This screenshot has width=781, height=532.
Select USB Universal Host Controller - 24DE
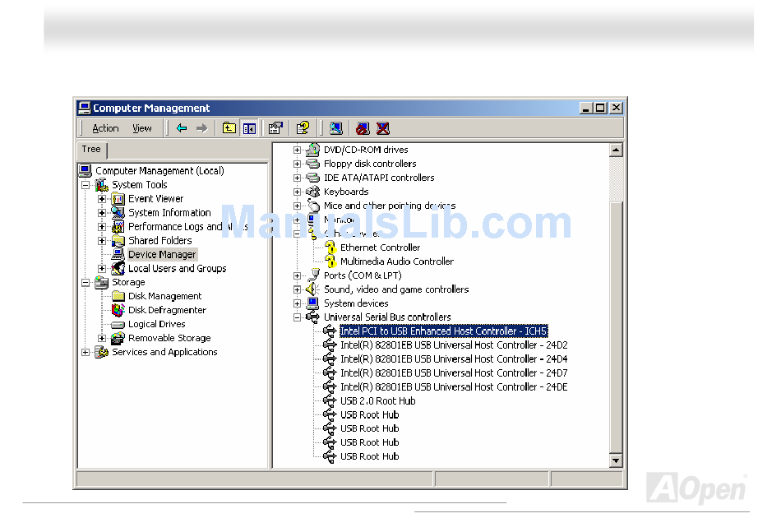[454, 387]
